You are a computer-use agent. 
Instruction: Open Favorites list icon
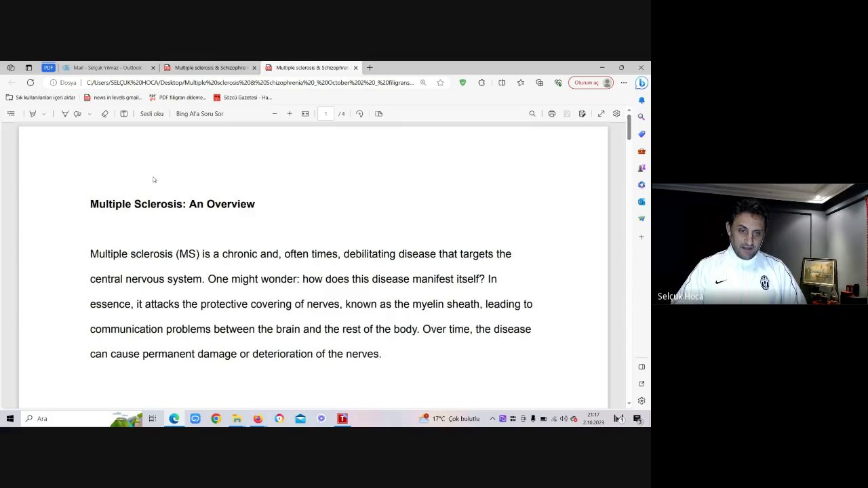tap(521, 83)
